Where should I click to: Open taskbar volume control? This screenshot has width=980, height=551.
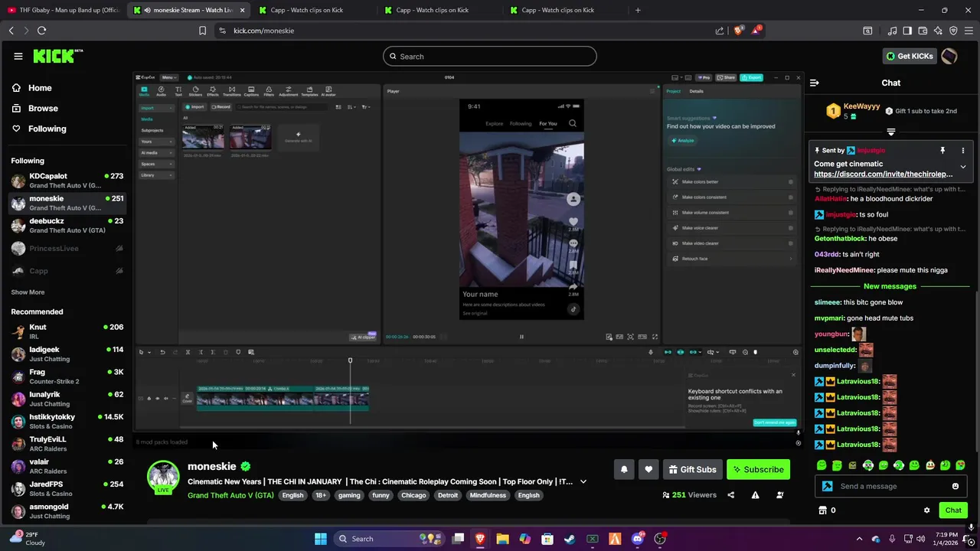[920, 539]
